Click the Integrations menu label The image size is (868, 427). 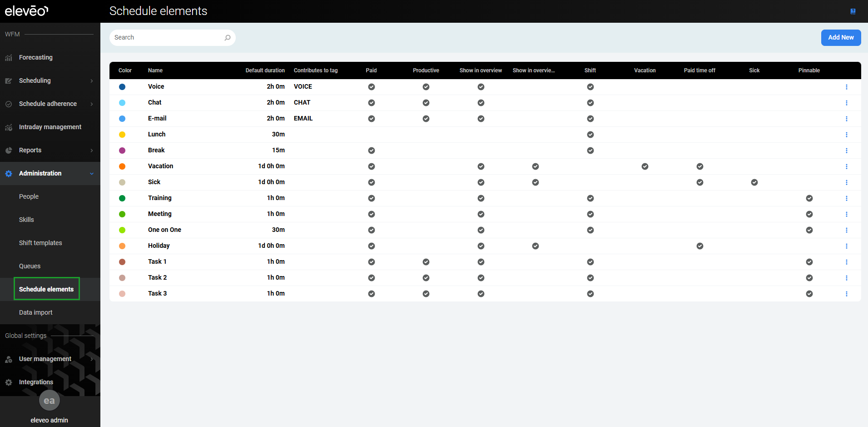36,382
